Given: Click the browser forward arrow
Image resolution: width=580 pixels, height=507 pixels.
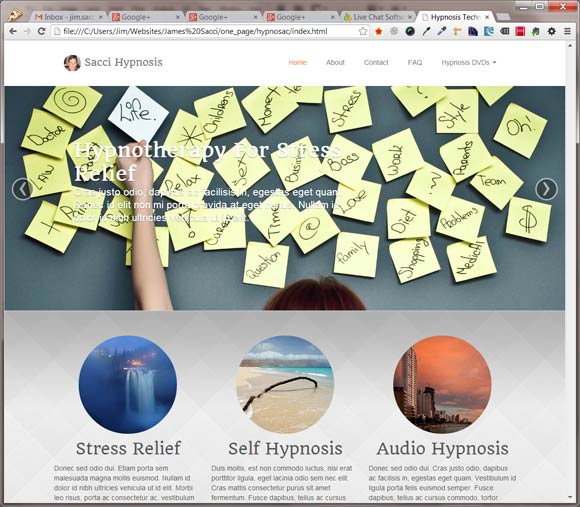Looking at the screenshot, I should [x=27, y=31].
